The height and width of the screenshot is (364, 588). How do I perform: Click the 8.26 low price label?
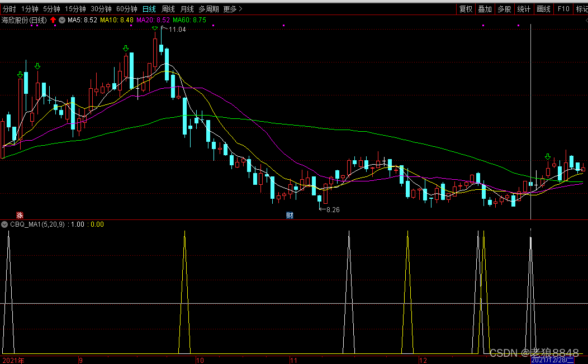[x=333, y=210]
